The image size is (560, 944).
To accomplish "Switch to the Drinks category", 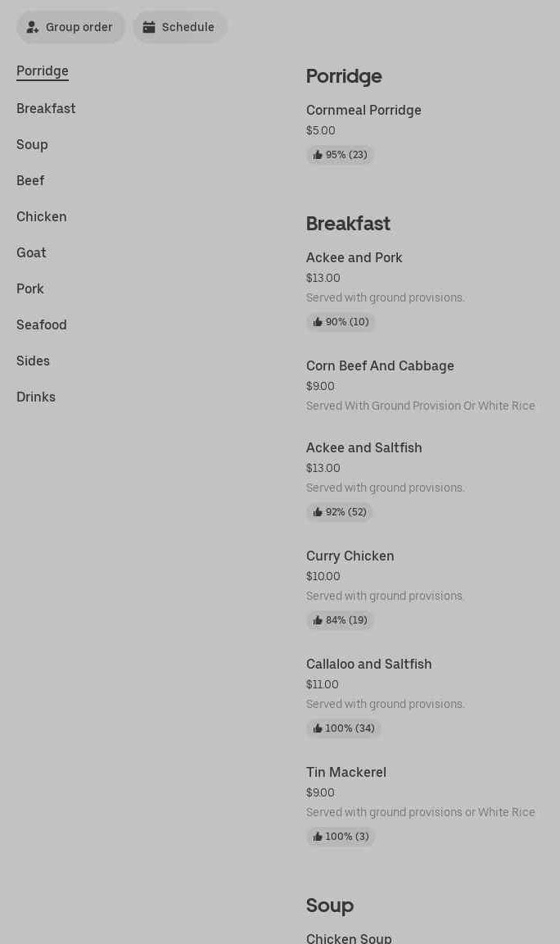I will pyautogui.click(x=36, y=397).
